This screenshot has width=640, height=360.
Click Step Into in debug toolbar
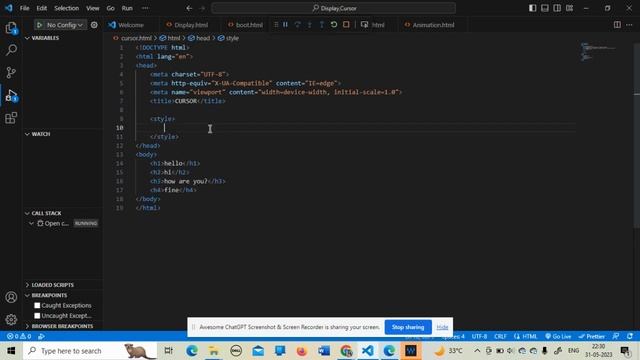click(x=309, y=24)
